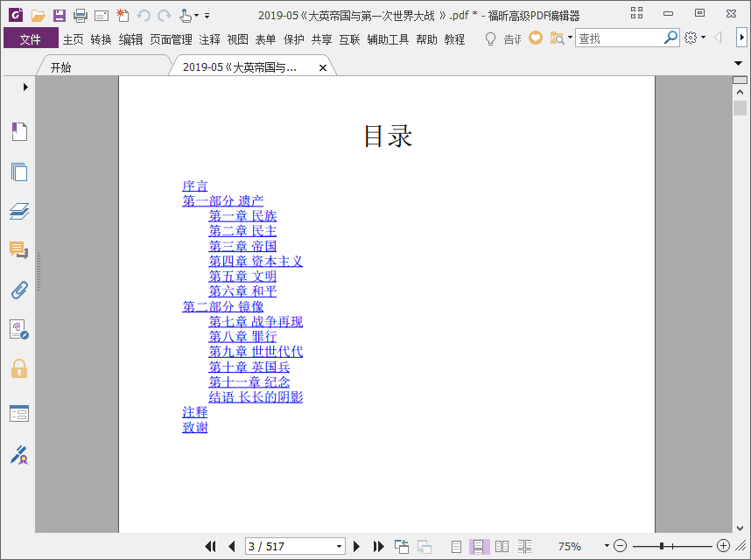Open the Form fields panel in the sidebar

[x=19, y=414]
